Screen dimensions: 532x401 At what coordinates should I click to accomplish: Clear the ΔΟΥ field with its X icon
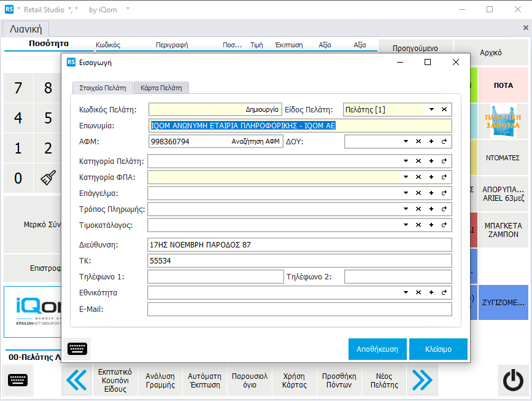click(x=418, y=142)
